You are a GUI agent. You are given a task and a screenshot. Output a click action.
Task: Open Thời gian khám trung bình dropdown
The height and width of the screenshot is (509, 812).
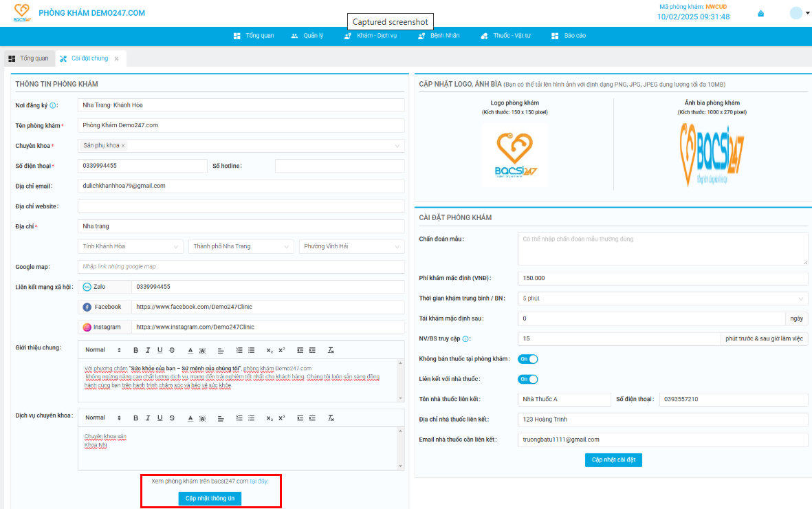(x=663, y=299)
